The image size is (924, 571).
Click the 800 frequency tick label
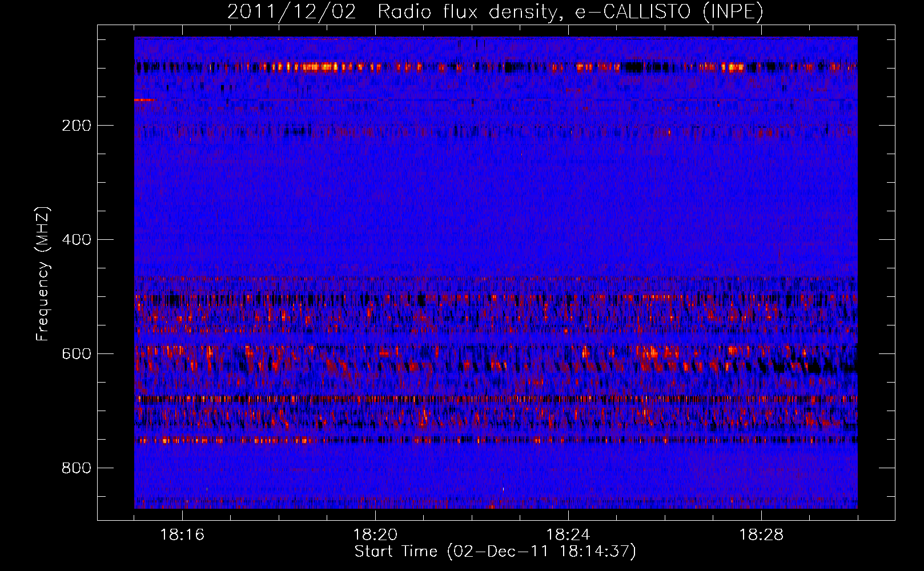[x=77, y=468]
